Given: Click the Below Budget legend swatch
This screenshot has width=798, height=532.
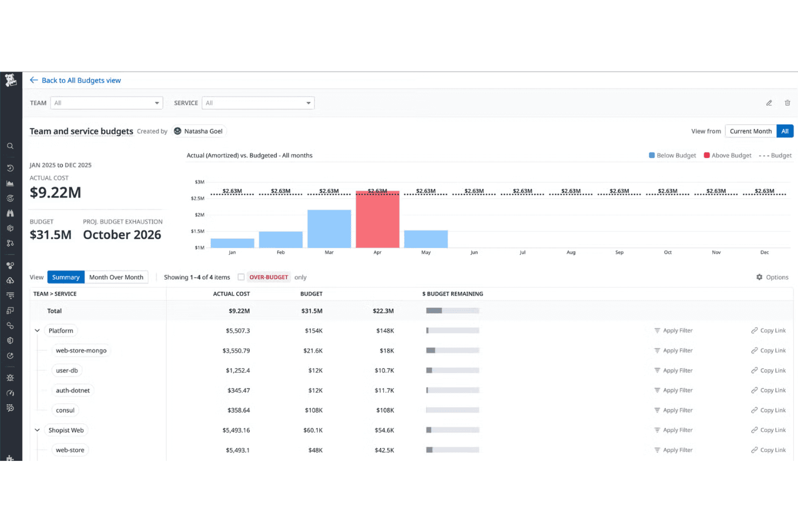Looking at the screenshot, I should (652, 155).
